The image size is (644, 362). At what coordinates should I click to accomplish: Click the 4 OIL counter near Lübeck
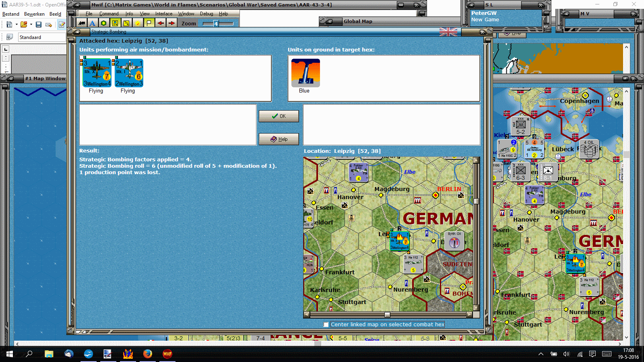coord(589,148)
